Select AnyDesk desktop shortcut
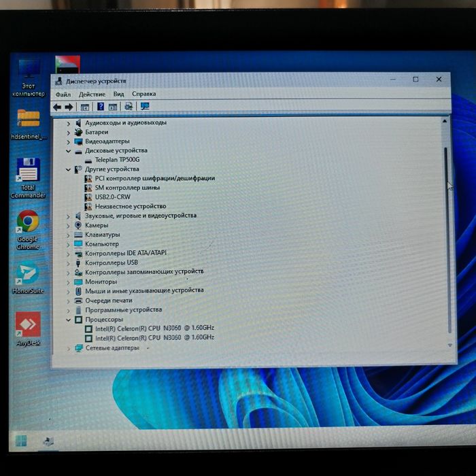476x476 pixels. click(x=29, y=328)
